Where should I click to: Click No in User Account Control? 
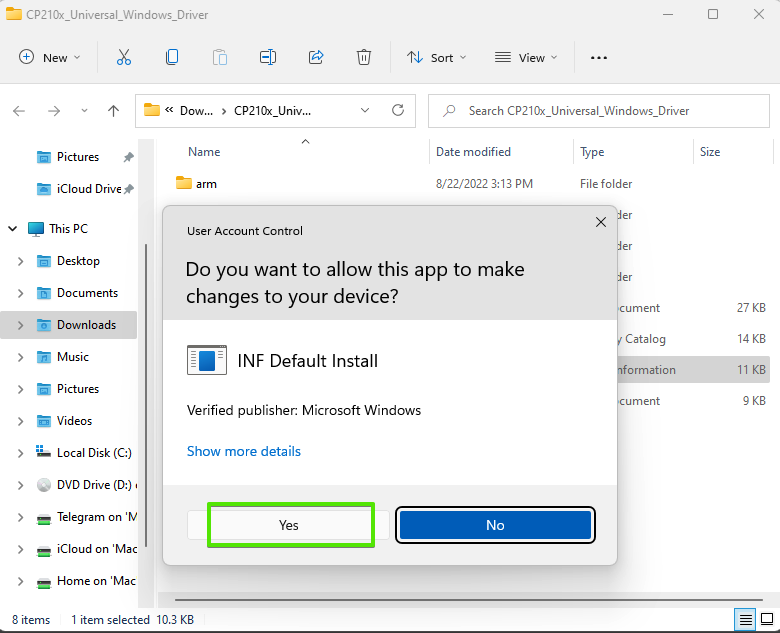495,525
